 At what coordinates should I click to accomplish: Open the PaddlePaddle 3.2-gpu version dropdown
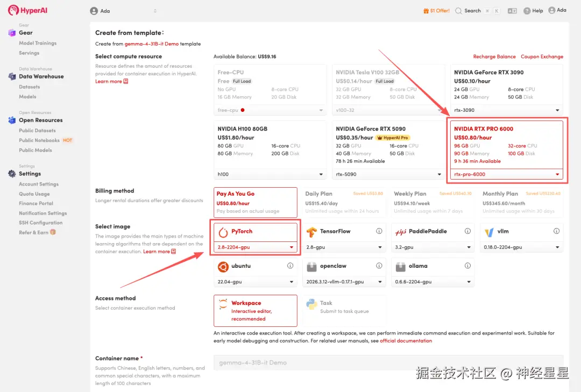tap(433, 247)
